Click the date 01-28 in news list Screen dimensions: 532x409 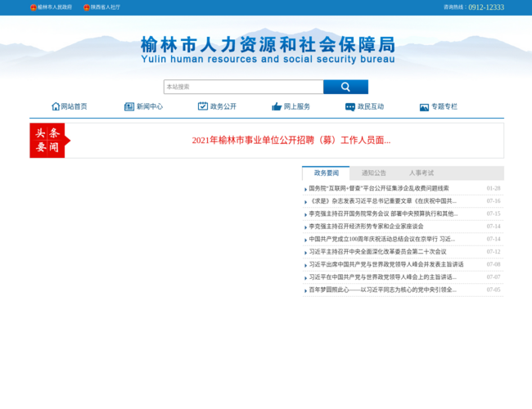(494, 188)
